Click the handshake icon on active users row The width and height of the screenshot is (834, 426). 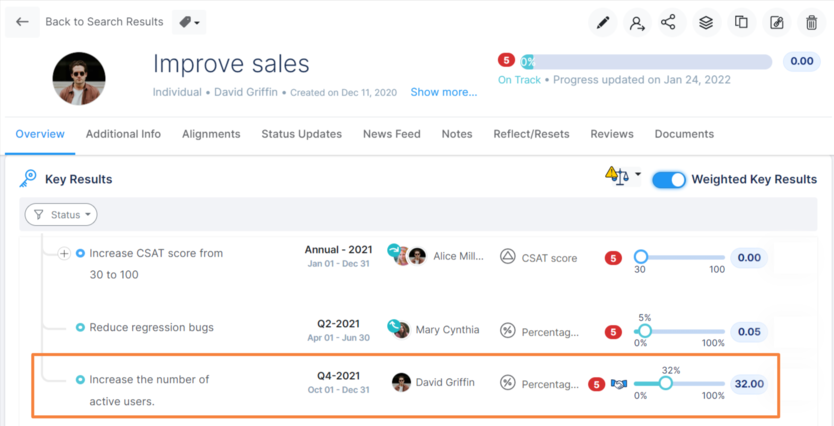618,384
